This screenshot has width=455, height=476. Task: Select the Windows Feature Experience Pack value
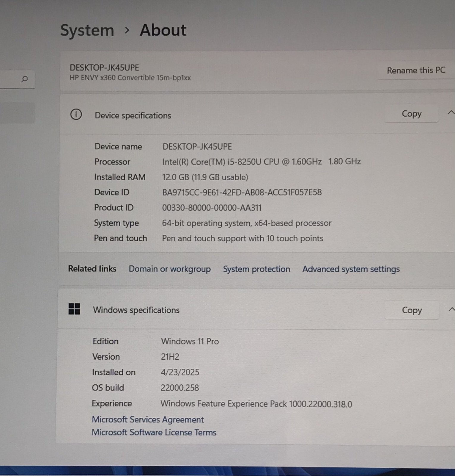point(256,404)
